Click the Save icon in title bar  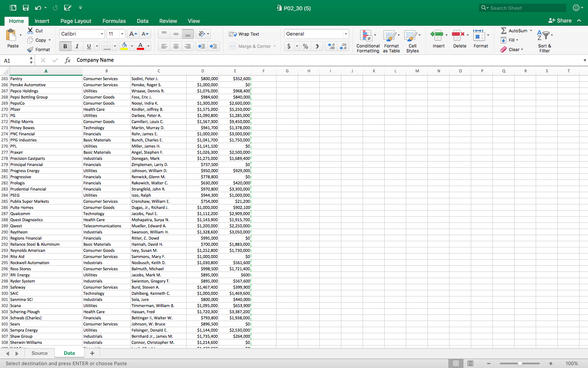[x=26, y=8]
